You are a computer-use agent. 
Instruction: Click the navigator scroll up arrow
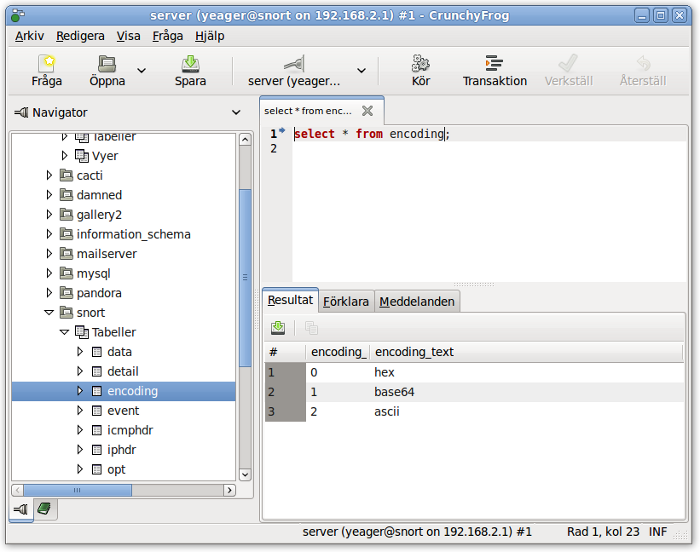[x=245, y=139]
